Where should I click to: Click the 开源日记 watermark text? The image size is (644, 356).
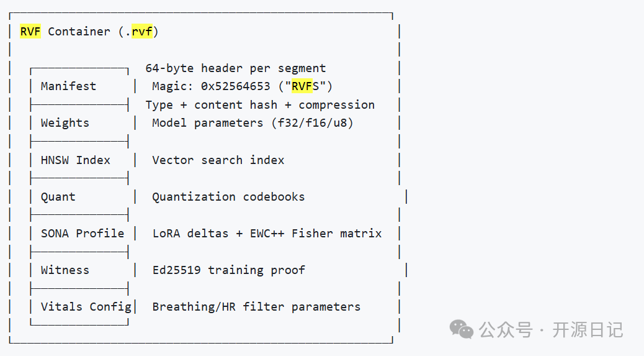pyautogui.click(x=587, y=329)
